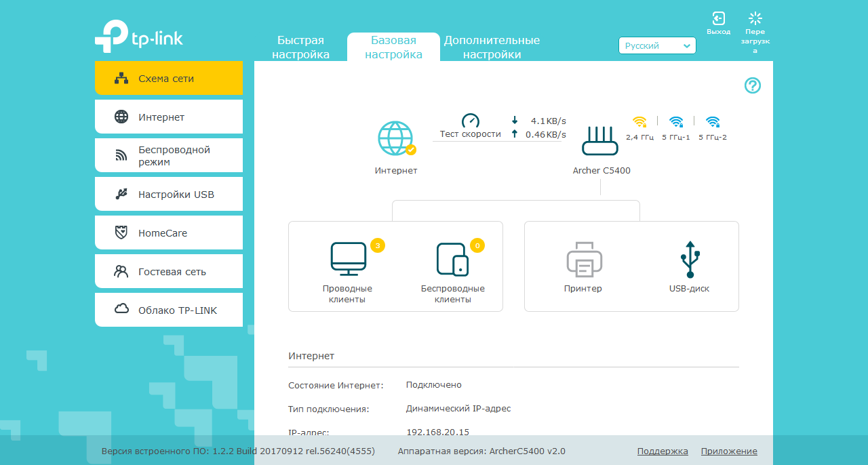Open Схема сети menu item
Image resolution: width=868 pixels, height=465 pixels.
pyautogui.click(x=169, y=78)
